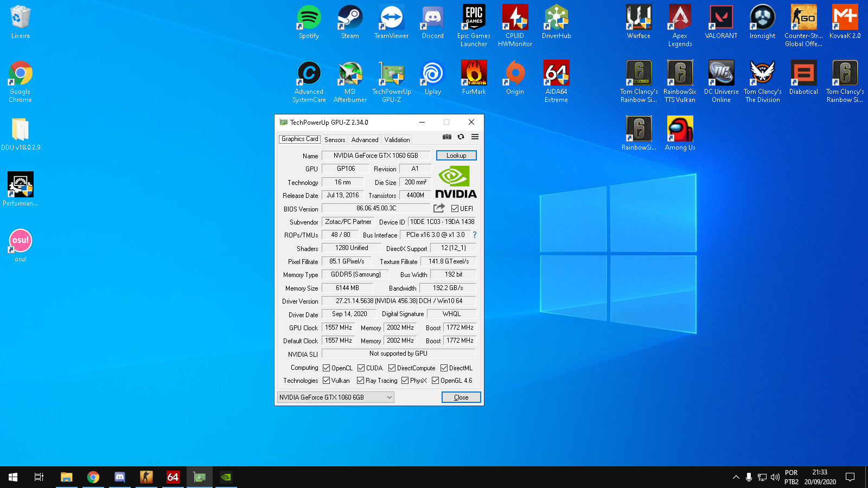Toggle the UEFI checkbox
Screen dimensions: 868x488
pyautogui.click(x=455, y=208)
